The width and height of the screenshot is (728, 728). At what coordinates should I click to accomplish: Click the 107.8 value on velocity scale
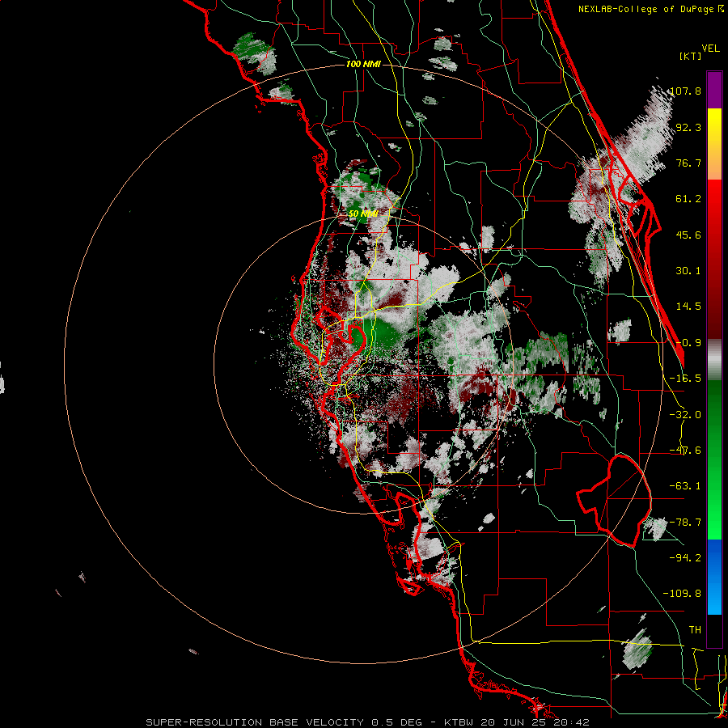point(686,91)
